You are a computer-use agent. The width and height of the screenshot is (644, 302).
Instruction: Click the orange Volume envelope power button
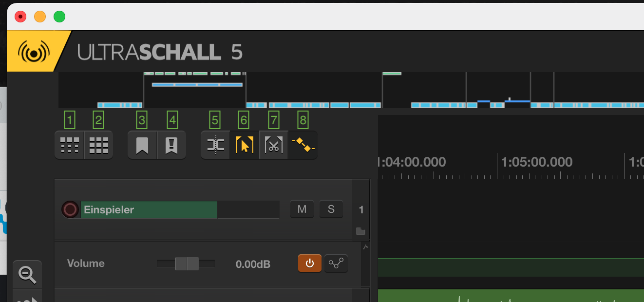[310, 264]
